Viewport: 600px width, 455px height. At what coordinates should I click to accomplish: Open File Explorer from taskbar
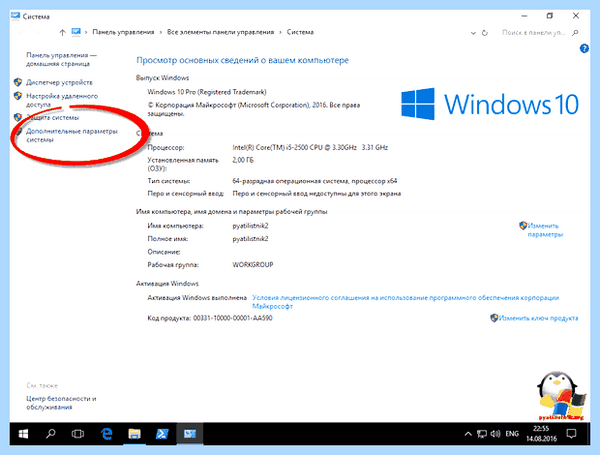tap(134, 434)
